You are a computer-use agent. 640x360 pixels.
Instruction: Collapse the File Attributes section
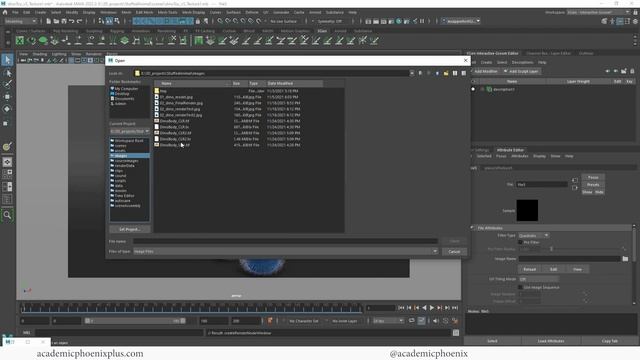coord(473,228)
